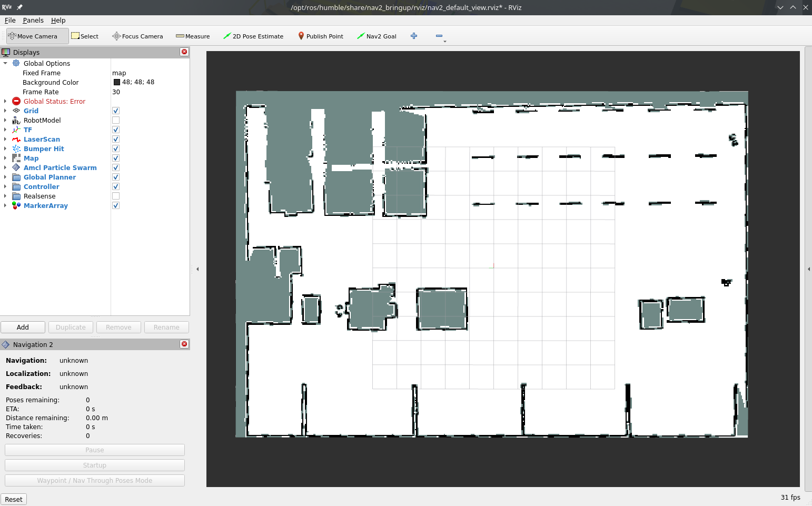The image size is (812, 506).
Task: Select the Move Camera tool
Action: coord(37,36)
